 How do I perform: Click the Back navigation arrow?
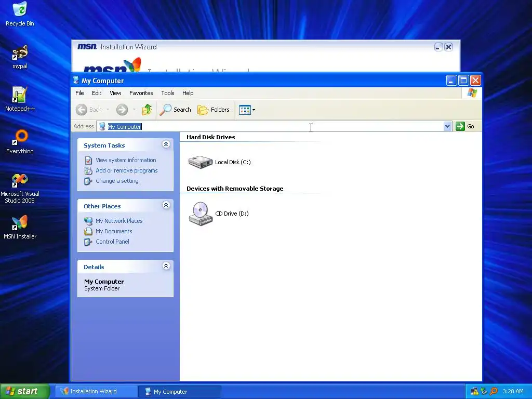pos(82,110)
